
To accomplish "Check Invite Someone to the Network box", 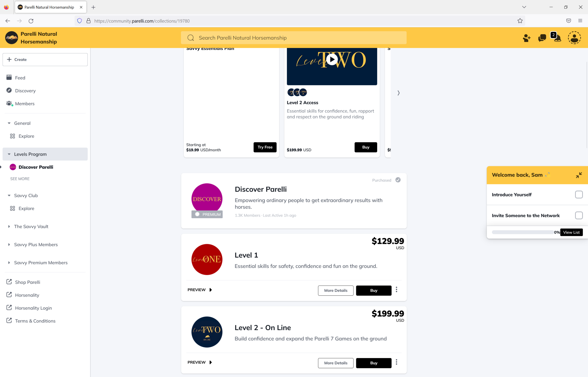I will click(579, 215).
